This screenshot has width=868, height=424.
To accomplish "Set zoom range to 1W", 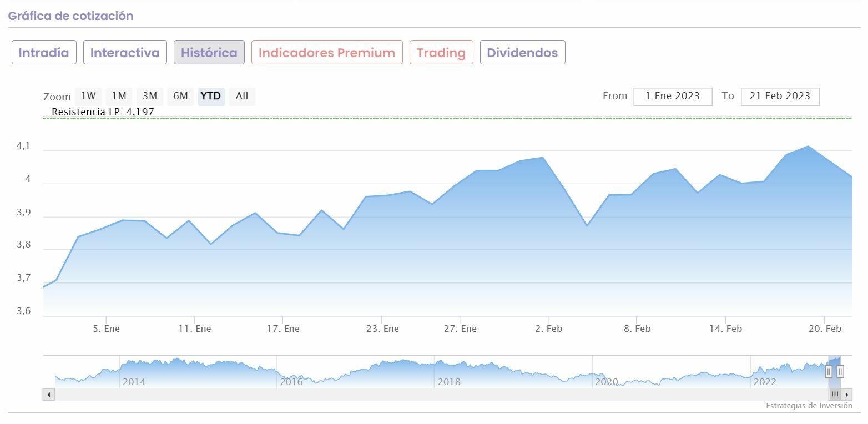I will (x=88, y=96).
